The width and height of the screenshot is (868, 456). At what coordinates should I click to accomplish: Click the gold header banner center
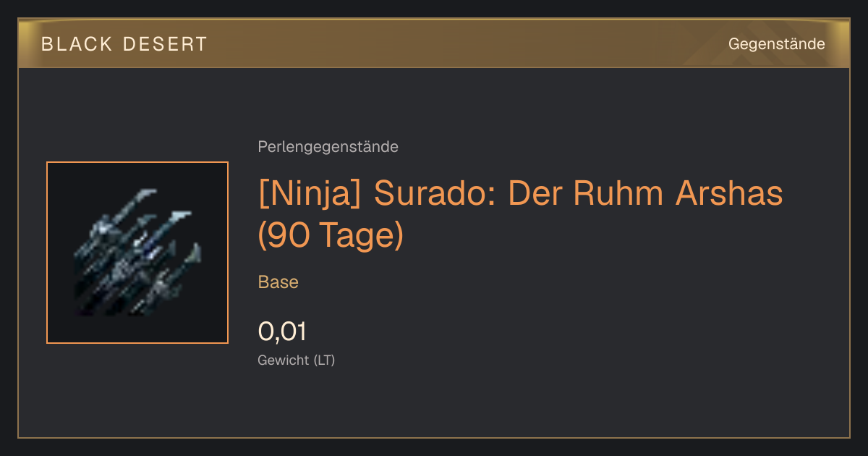(434, 43)
